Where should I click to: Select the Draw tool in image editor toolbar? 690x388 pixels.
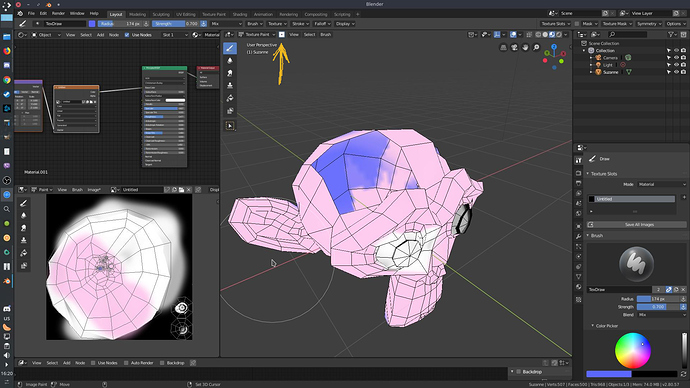(24, 203)
